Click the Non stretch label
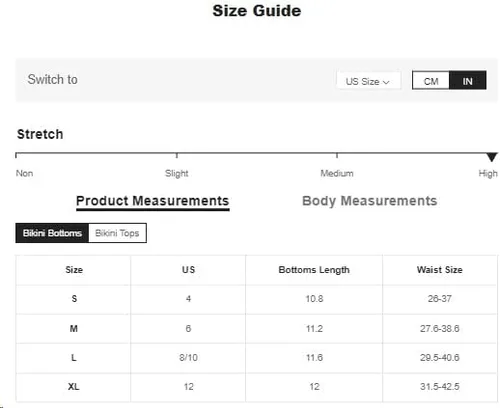The width and height of the screenshot is (500, 408). [x=24, y=173]
